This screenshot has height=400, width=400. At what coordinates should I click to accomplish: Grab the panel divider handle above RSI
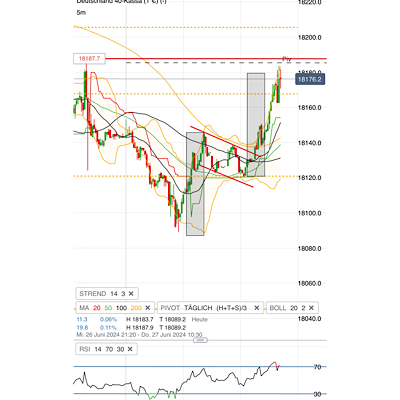(x=200, y=340)
